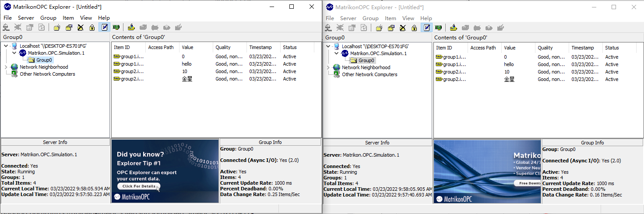Screen dimensions: 644x214
Task: Click Delete Group X icon in right window
Action: (403, 28)
